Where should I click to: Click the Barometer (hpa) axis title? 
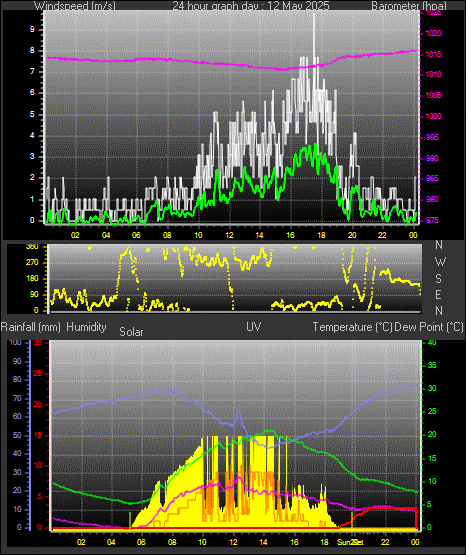(x=409, y=6)
